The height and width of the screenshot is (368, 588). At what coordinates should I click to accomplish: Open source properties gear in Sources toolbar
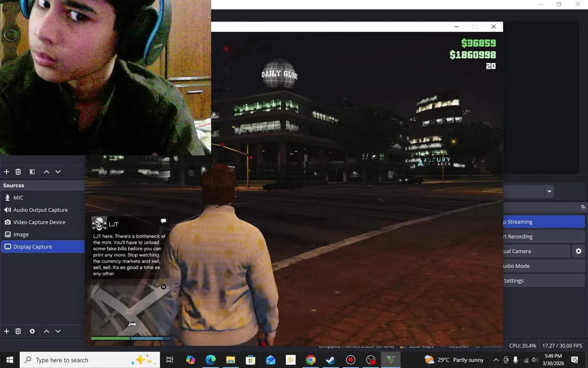point(32,331)
